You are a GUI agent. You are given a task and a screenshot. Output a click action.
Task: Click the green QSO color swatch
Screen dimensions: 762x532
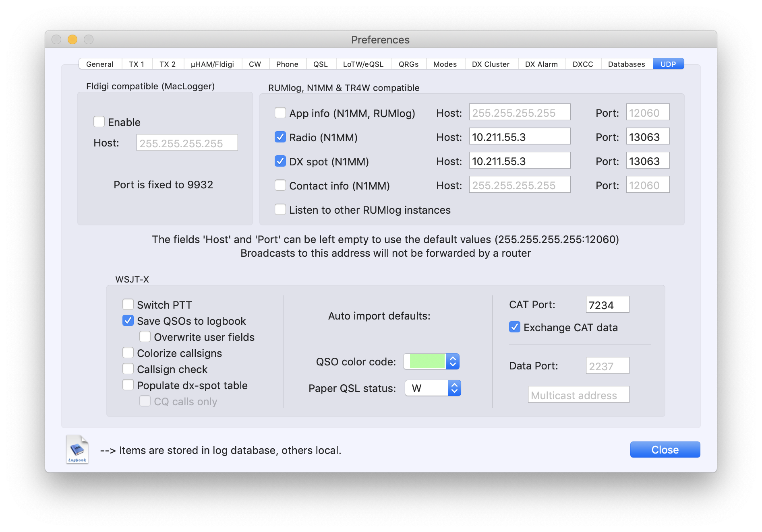(x=427, y=361)
